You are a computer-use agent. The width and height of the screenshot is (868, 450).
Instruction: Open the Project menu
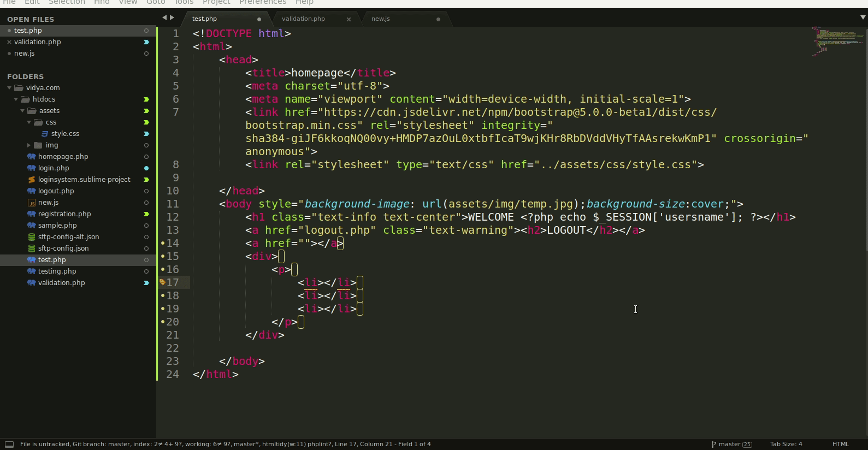(216, 2)
